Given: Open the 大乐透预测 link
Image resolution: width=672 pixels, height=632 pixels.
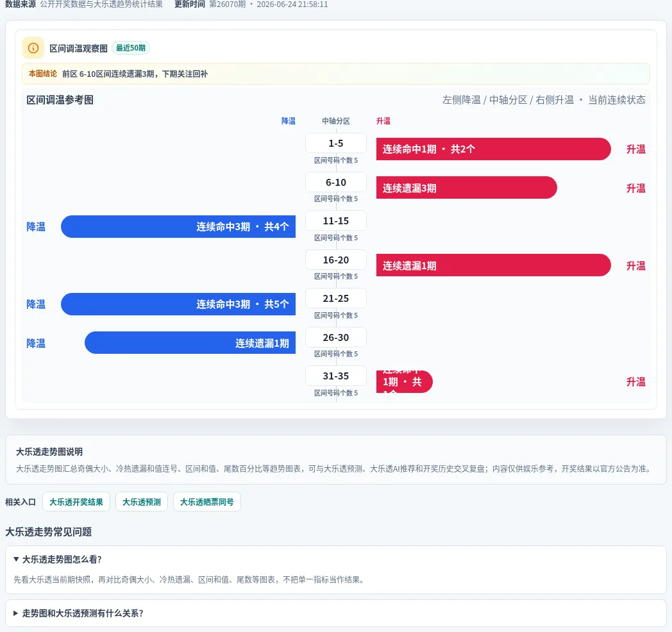Looking at the screenshot, I should point(142,502).
